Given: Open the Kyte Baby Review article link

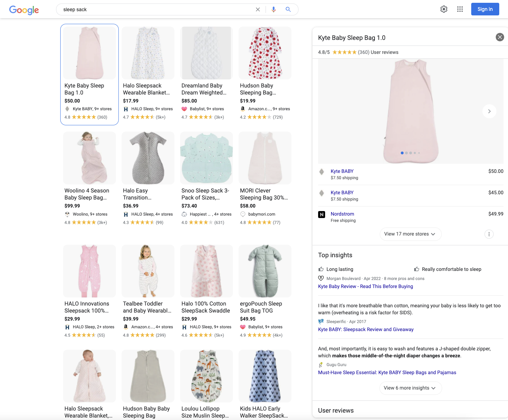Looking at the screenshot, I should click(x=365, y=286).
